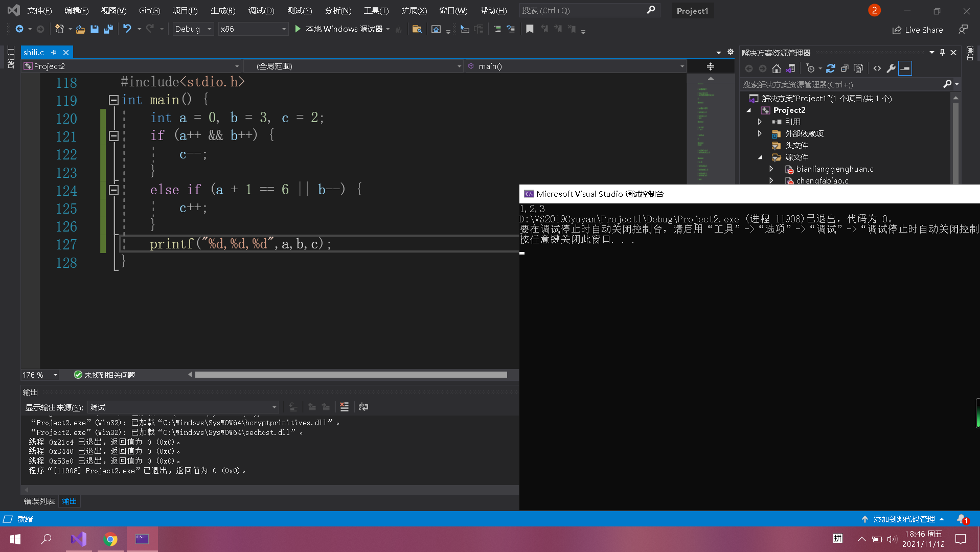Open the 176 % zoom dropdown
The height and width of the screenshot is (552, 980).
(40, 375)
